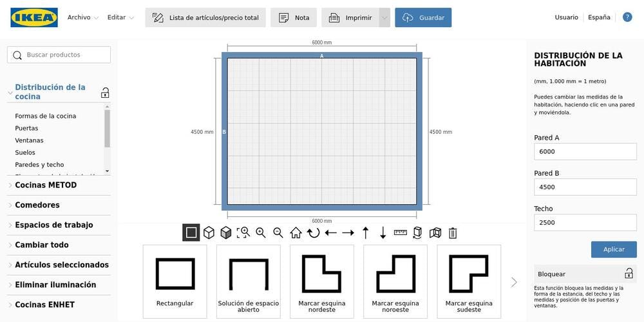This screenshot has height=322, width=644.
Task: Select the 3D wireframe cube view
Action: click(x=209, y=232)
